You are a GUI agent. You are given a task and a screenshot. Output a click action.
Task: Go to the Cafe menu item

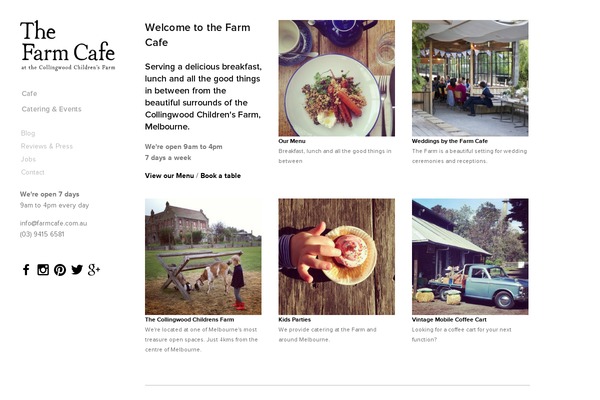pos(29,93)
